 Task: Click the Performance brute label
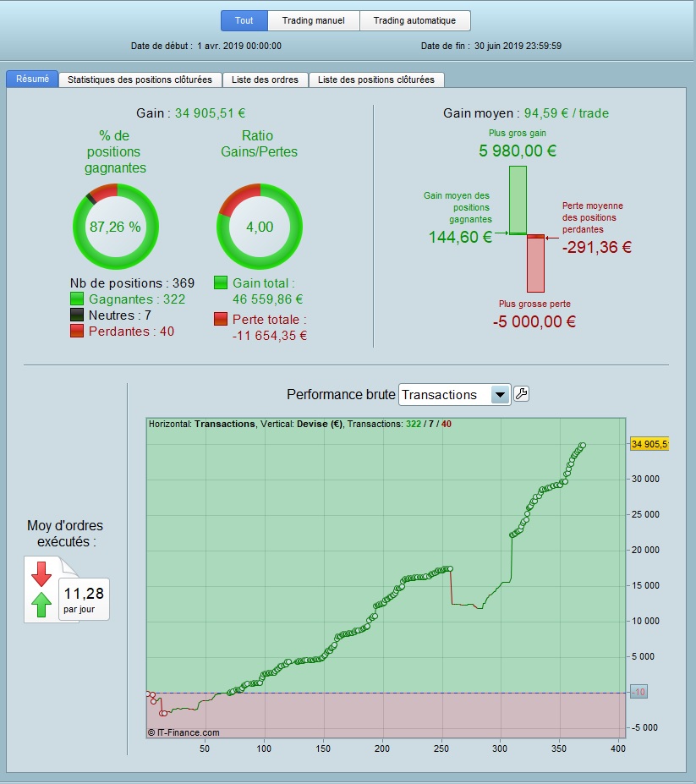click(x=341, y=394)
